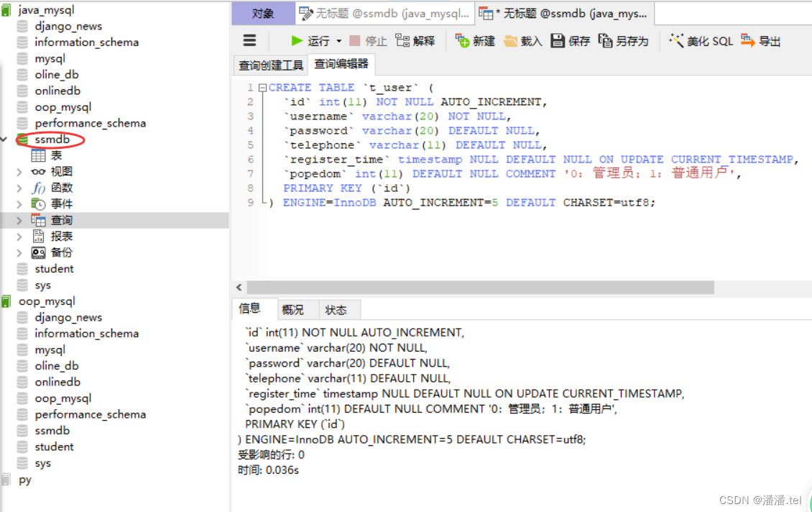Screen dimensions: 812x512
Task: Select onlinedb under oop_mysql connection
Action: click(57, 382)
